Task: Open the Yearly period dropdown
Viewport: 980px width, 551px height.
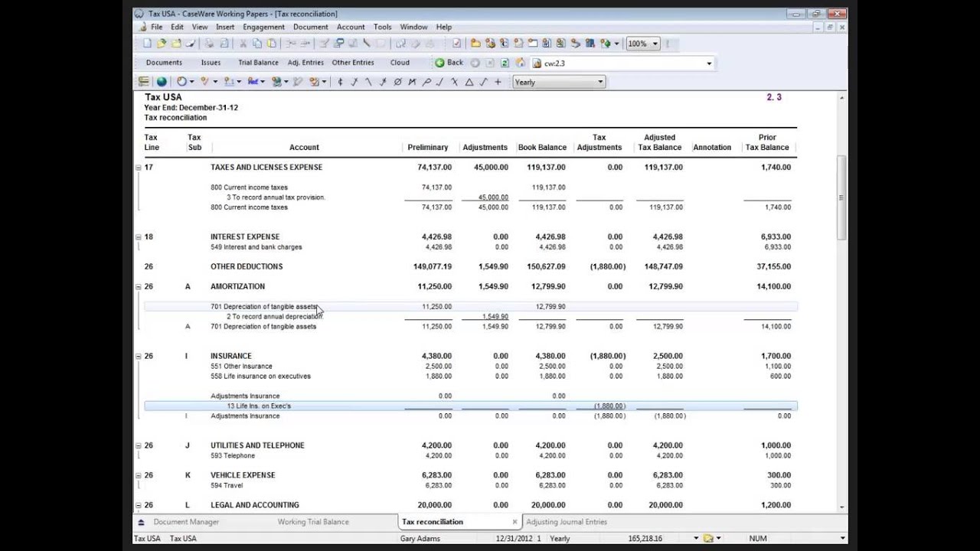Action: click(x=600, y=82)
